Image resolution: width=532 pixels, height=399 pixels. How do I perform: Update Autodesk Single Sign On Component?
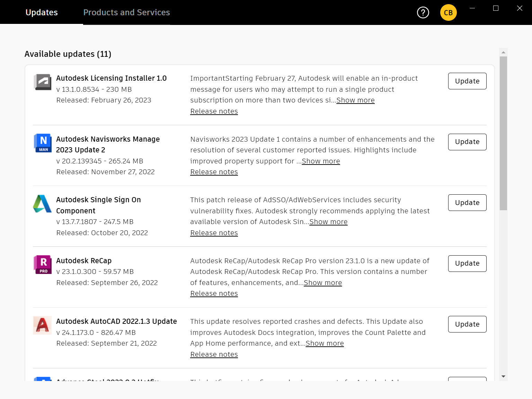(x=467, y=203)
